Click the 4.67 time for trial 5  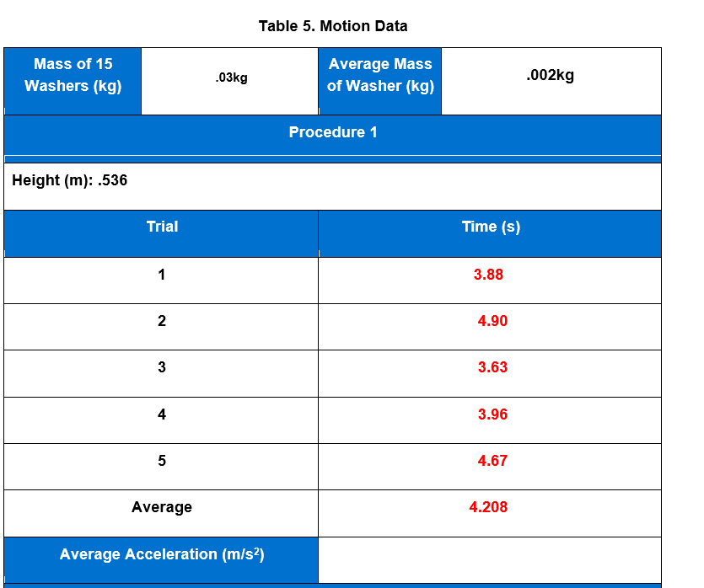(x=492, y=461)
